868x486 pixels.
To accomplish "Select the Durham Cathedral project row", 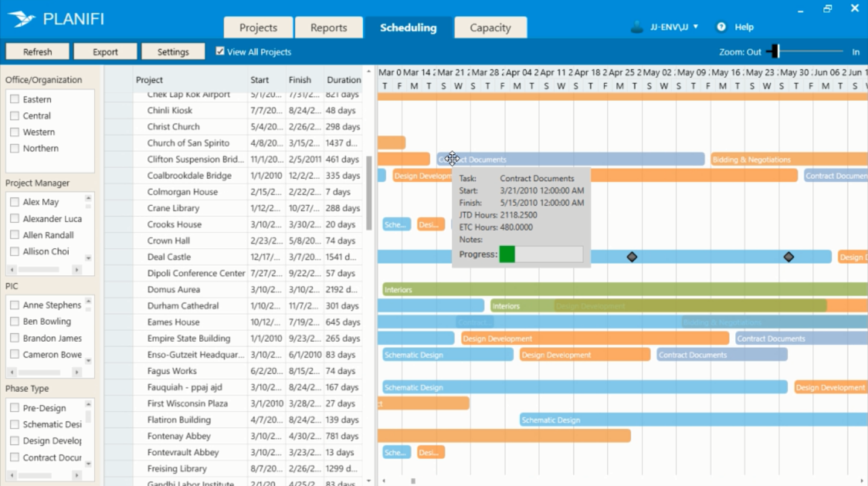I will point(233,306).
